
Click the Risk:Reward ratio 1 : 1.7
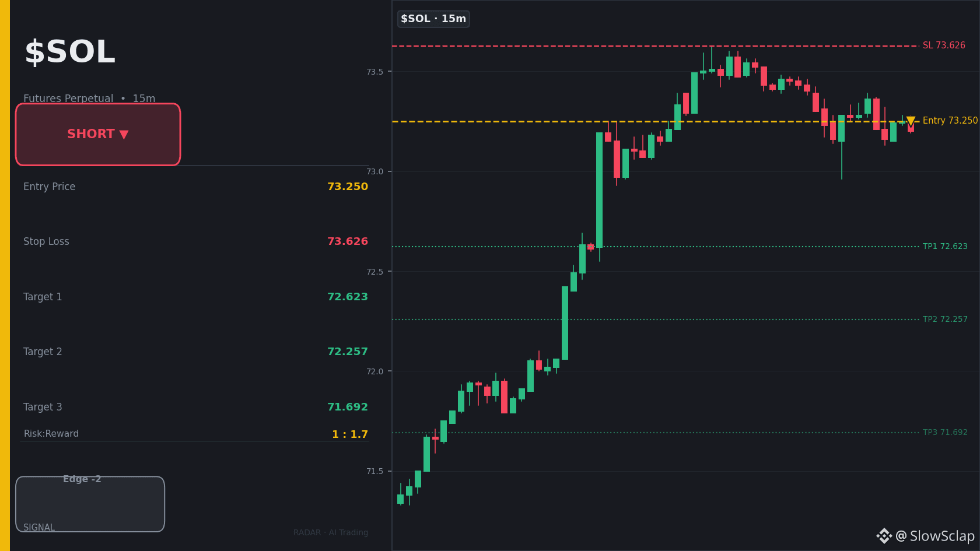click(x=350, y=434)
